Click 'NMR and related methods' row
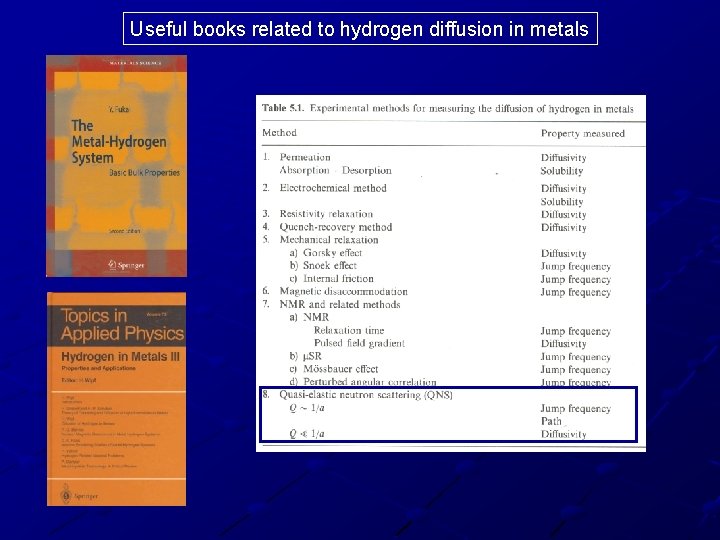The height and width of the screenshot is (540, 720). [340, 304]
